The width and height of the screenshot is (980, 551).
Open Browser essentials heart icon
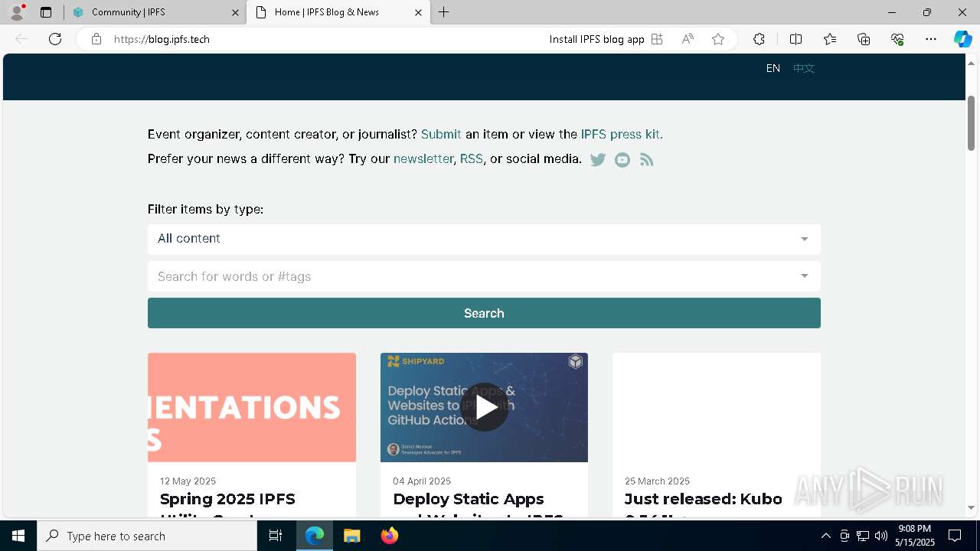897,39
